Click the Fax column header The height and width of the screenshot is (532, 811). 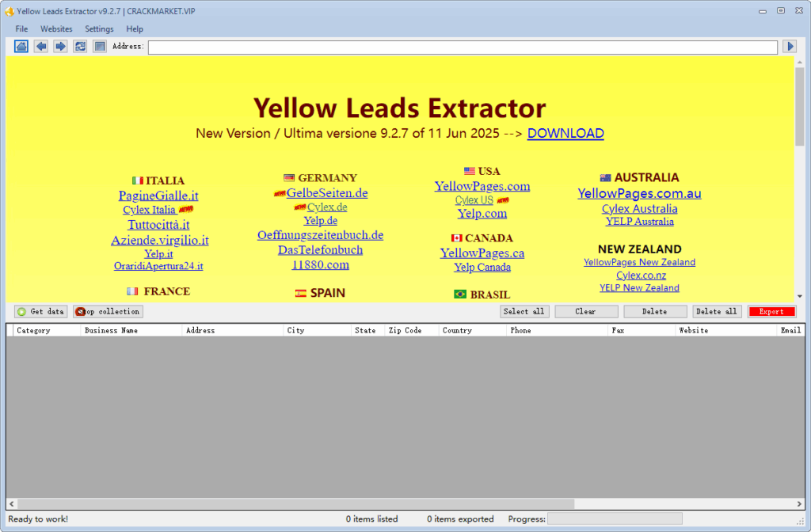tap(642, 330)
